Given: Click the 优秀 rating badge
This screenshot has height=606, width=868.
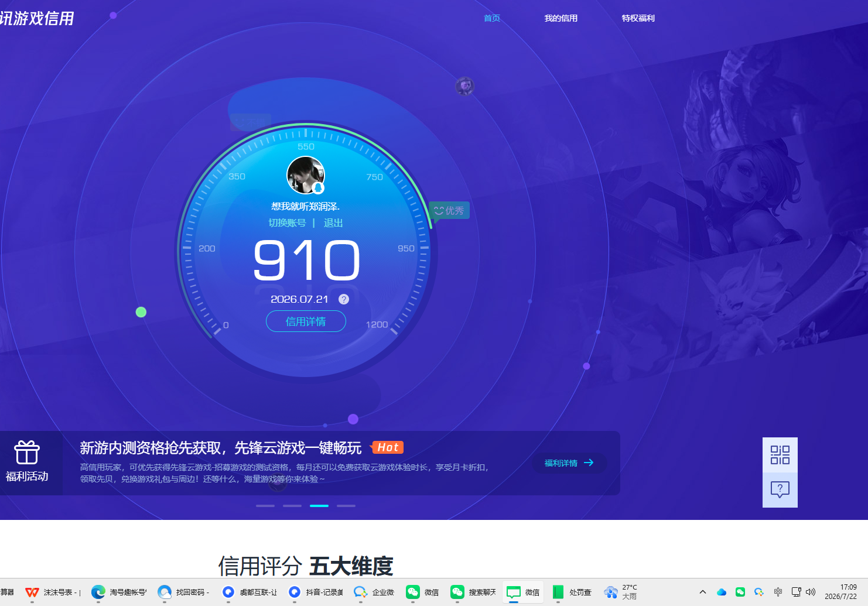Looking at the screenshot, I should 449,211.
